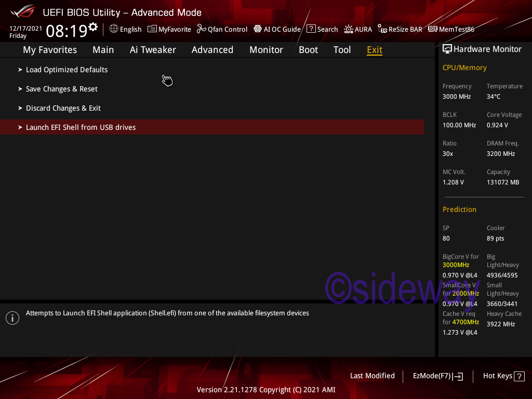Open Search label in top bar

pos(327,30)
